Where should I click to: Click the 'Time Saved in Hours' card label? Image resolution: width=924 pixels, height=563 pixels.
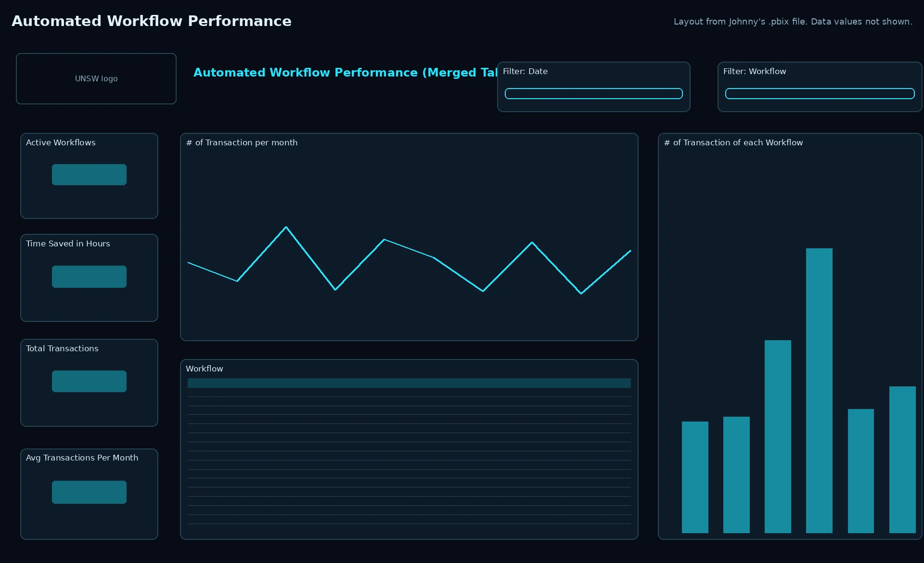pos(68,243)
